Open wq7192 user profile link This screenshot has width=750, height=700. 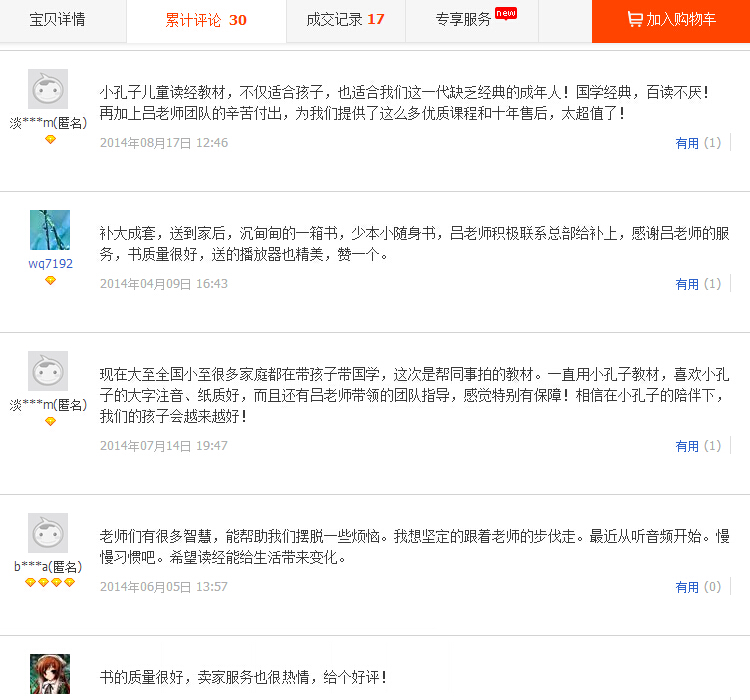50,264
